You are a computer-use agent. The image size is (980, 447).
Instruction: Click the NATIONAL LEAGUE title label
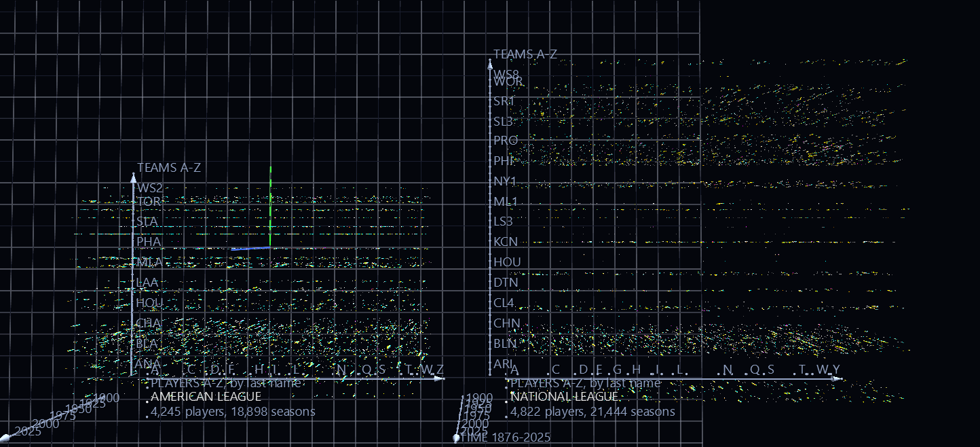tap(564, 397)
